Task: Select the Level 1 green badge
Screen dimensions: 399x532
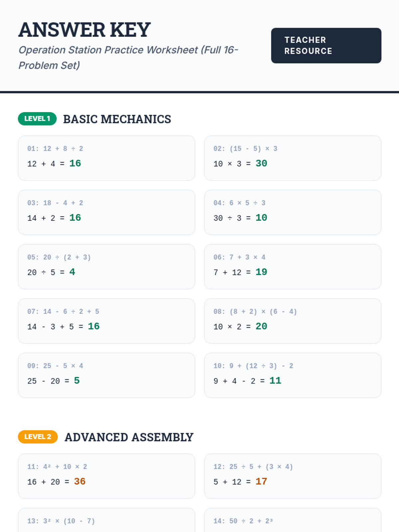Action: [x=37, y=119]
